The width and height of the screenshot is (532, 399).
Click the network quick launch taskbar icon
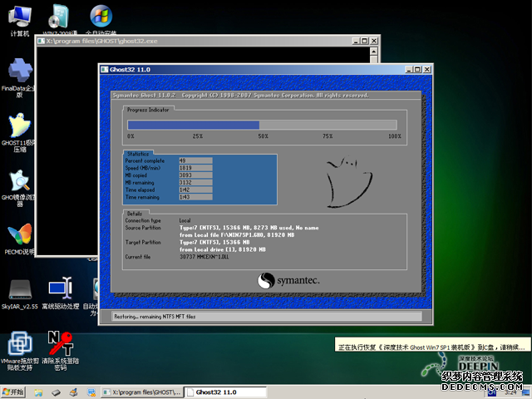coord(91,392)
